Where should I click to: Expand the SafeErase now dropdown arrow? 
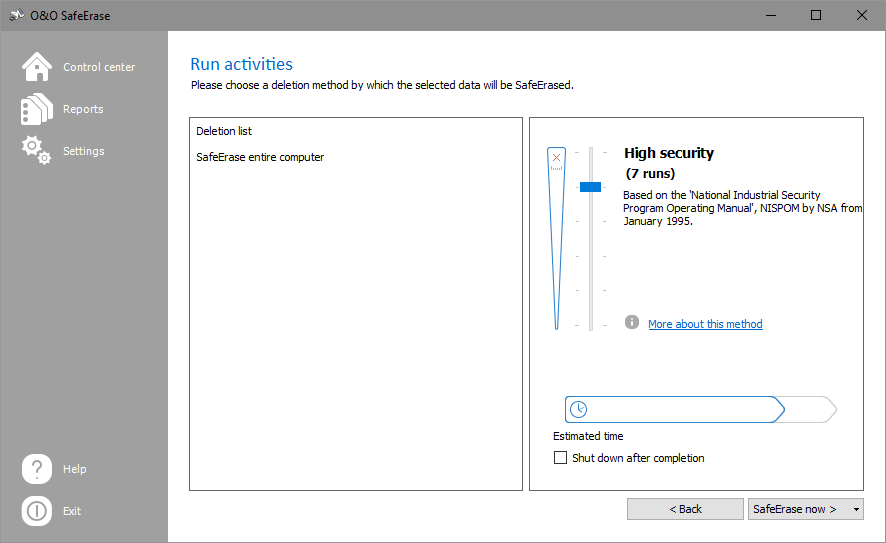[856, 509]
